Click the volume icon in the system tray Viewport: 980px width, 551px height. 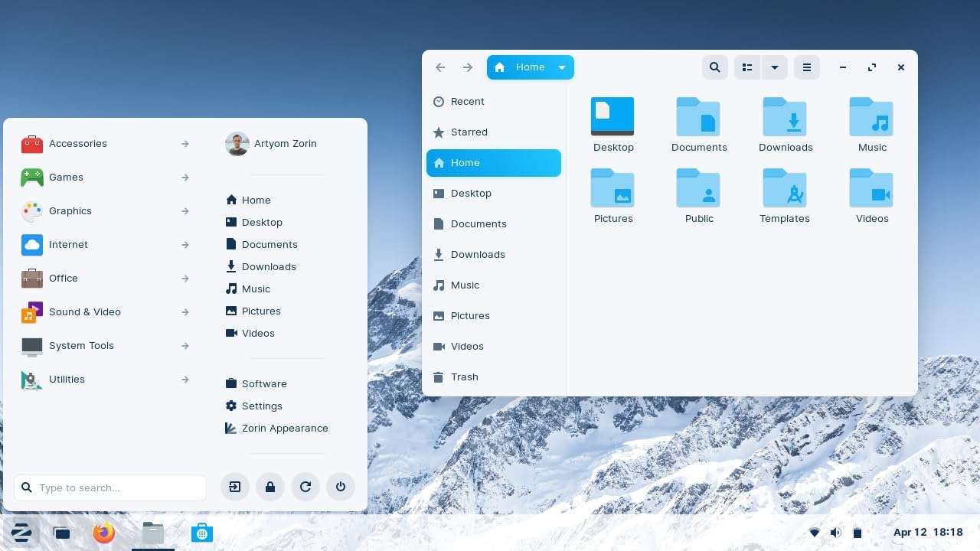(835, 533)
